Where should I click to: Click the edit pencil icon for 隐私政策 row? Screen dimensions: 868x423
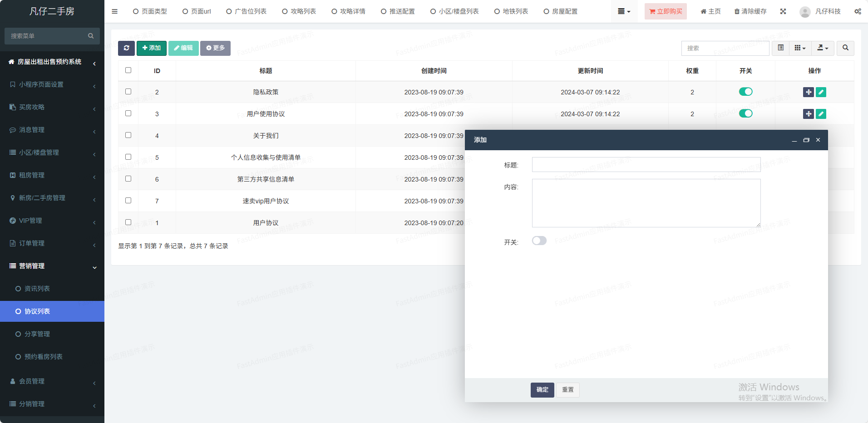821,92
